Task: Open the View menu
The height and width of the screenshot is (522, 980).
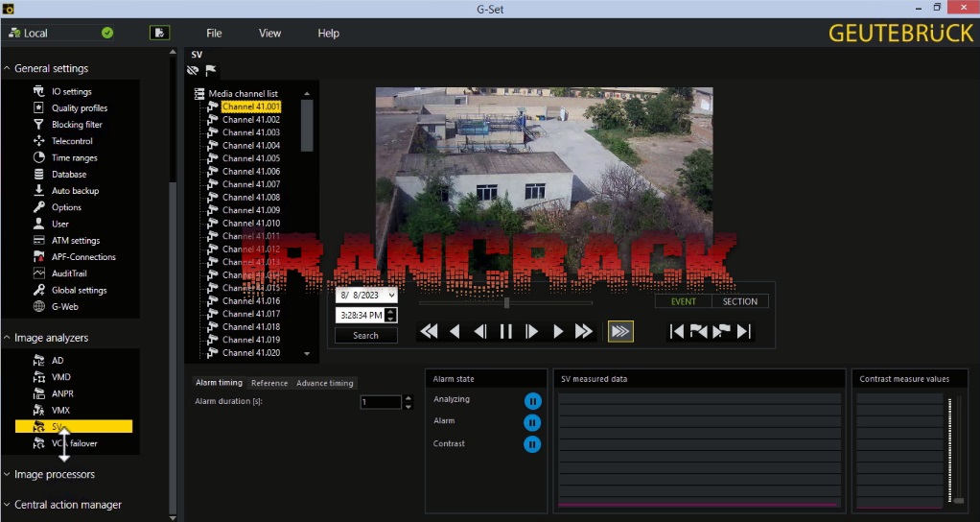Action: pyautogui.click(x=269, y=33)
